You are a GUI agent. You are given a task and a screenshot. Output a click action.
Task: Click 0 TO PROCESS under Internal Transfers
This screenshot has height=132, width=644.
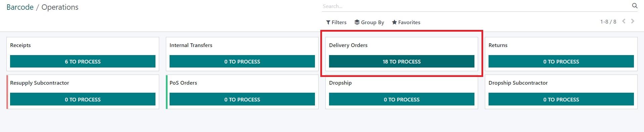pyautogui.click(x=242, y=61)
